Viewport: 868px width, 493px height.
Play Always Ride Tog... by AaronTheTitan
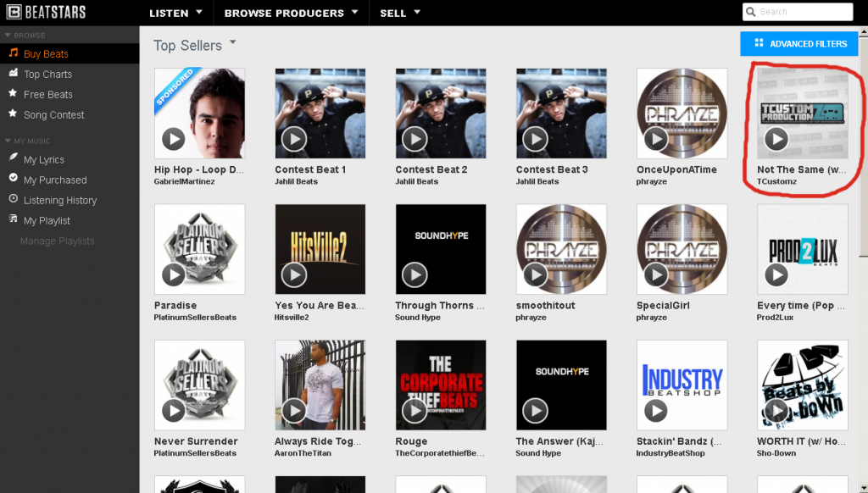[294, 411]
